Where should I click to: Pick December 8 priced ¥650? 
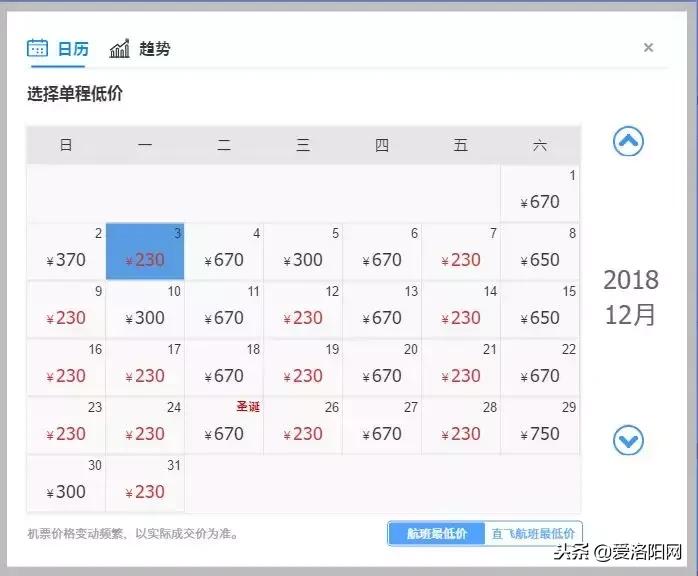(540, 251)
